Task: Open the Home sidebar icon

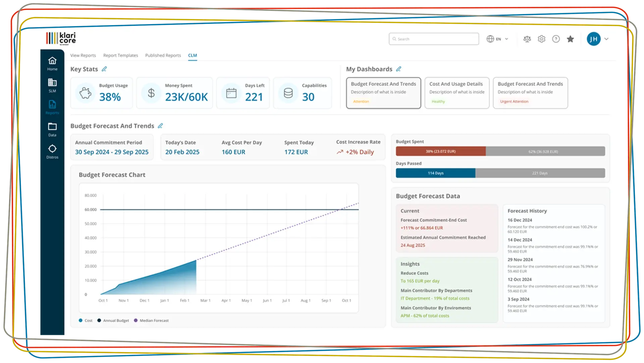Action: tap(52, 63)
